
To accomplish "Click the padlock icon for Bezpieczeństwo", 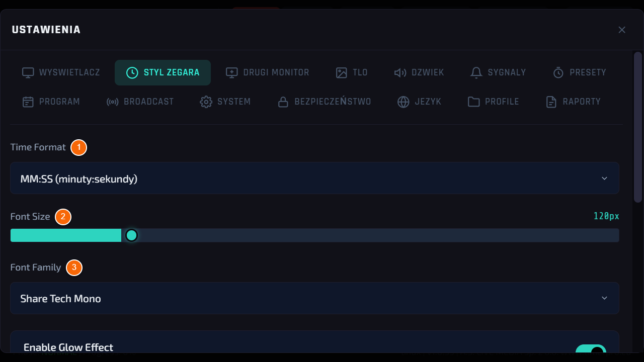I will (283, 102).
